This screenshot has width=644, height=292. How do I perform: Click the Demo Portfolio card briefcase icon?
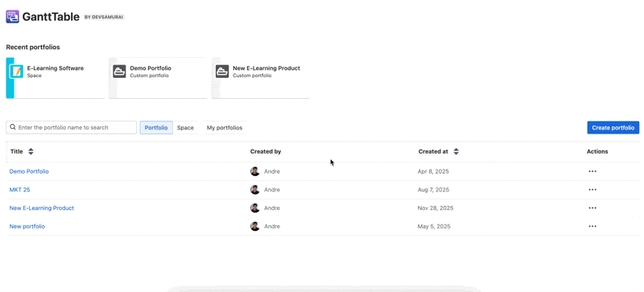coord(119,71)
